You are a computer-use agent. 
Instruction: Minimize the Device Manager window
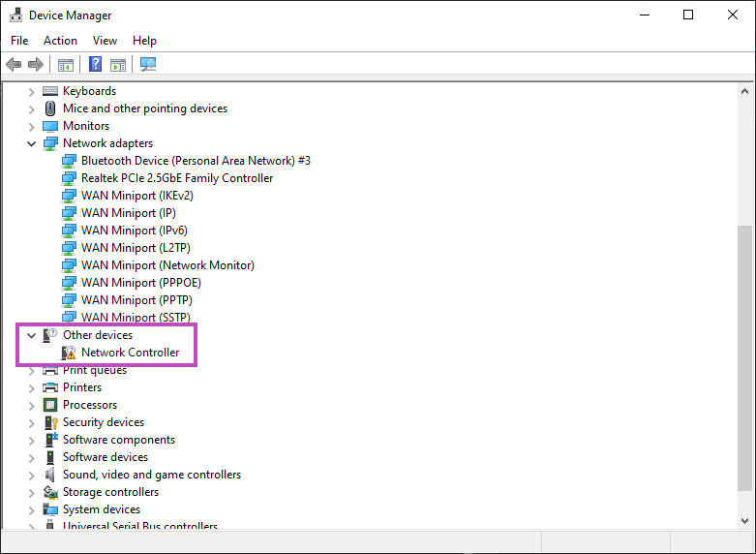[x=645, y=15]
